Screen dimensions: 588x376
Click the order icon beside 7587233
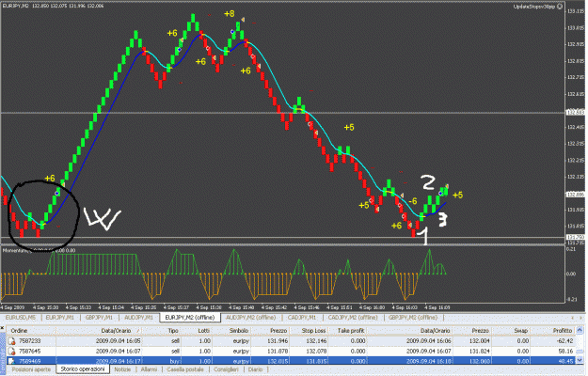[11, 341]
